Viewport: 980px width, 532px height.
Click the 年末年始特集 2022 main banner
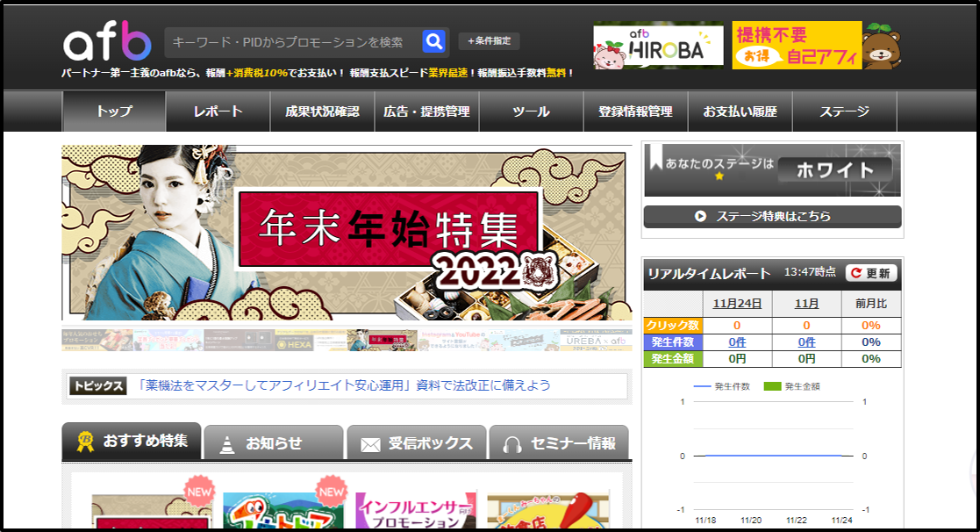click(x=347, y=233)
